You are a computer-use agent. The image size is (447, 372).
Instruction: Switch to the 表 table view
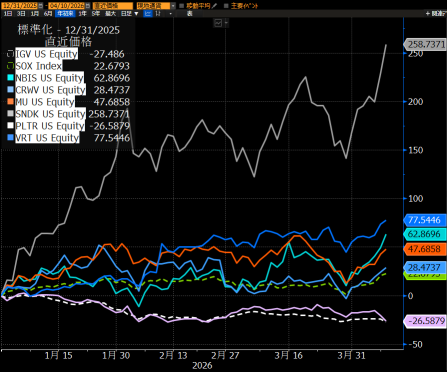pos(189,13)
